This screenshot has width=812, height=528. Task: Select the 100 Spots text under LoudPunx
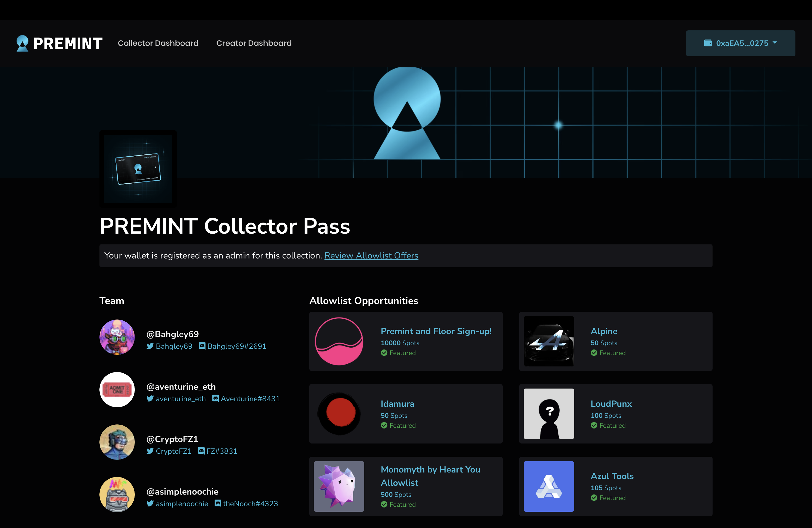[606, 415]
